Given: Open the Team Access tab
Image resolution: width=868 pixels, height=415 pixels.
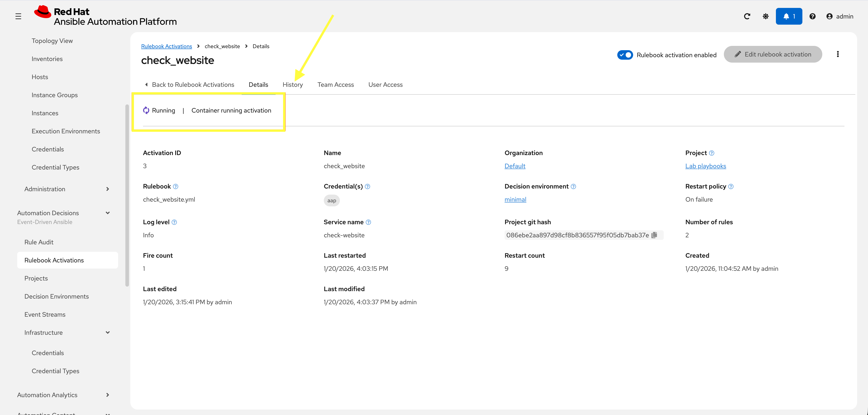Looking at the screenshot, I should (335, 85).
